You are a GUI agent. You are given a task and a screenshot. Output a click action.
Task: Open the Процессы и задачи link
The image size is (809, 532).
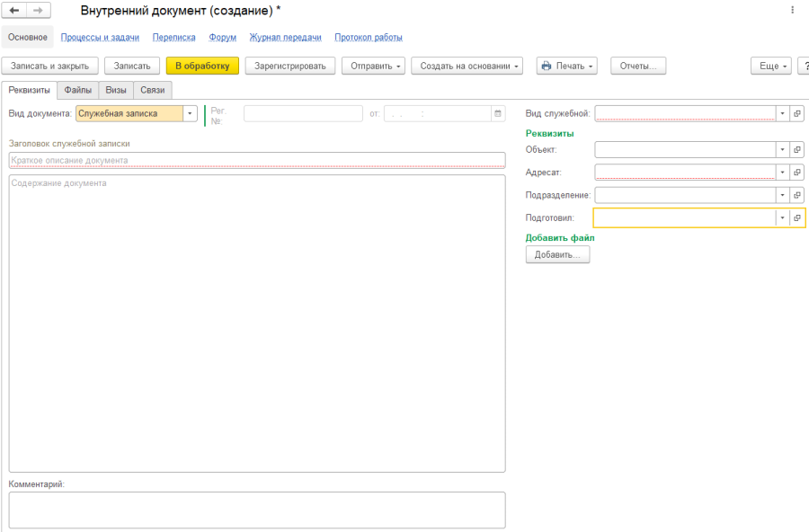coord(100,38)
